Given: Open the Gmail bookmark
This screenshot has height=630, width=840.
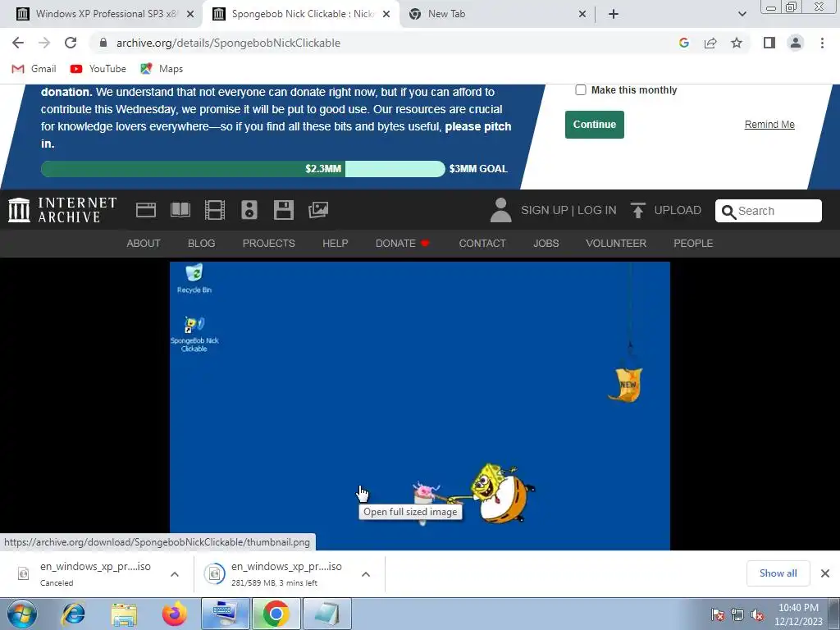Looking at the screenshot, I should click(x=34, y=69).
